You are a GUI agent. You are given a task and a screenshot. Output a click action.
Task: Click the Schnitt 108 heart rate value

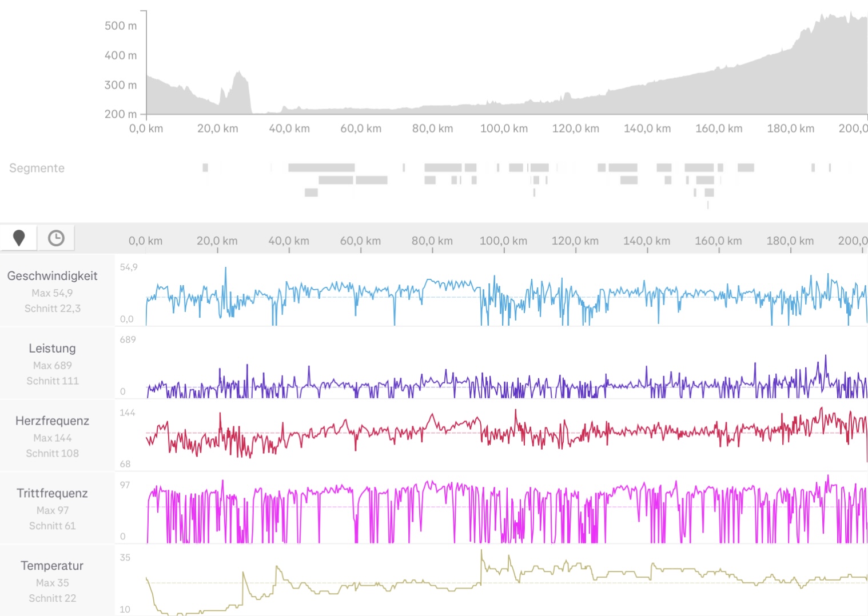[52, 454]
